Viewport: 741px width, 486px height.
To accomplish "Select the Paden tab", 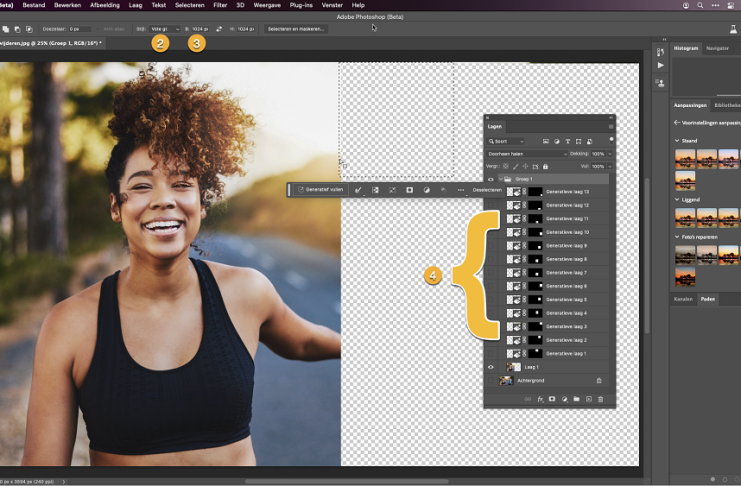I will [707, 299].
